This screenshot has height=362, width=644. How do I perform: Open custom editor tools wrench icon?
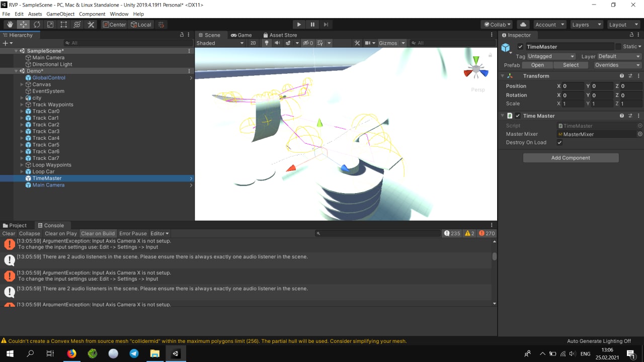click(x=91, y=25)
